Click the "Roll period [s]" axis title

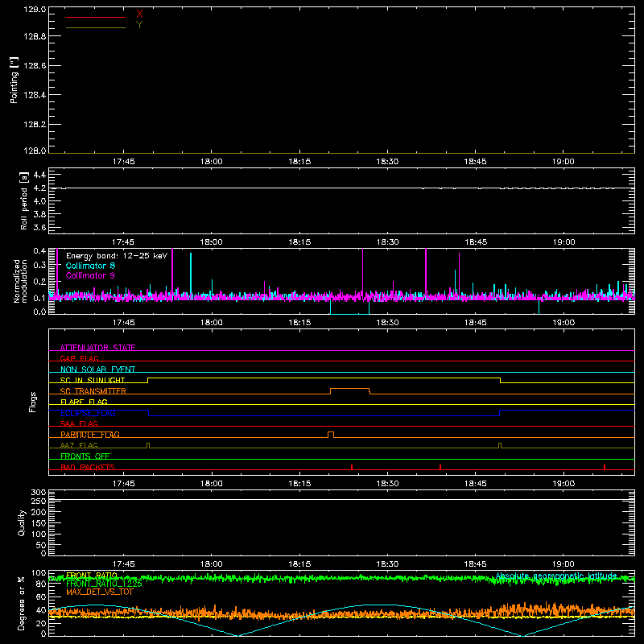[24, 200]
